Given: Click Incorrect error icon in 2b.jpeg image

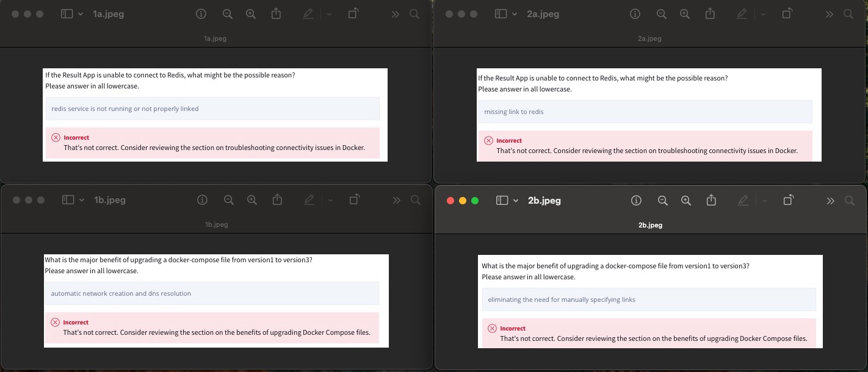Looking at the screenshot, I should pos(492,329).
